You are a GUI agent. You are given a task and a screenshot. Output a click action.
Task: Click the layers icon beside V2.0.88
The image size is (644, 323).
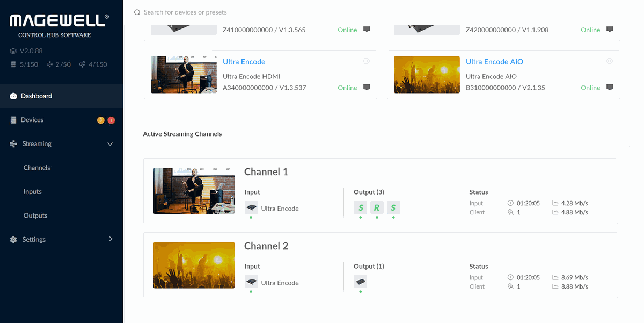point(13,51)
